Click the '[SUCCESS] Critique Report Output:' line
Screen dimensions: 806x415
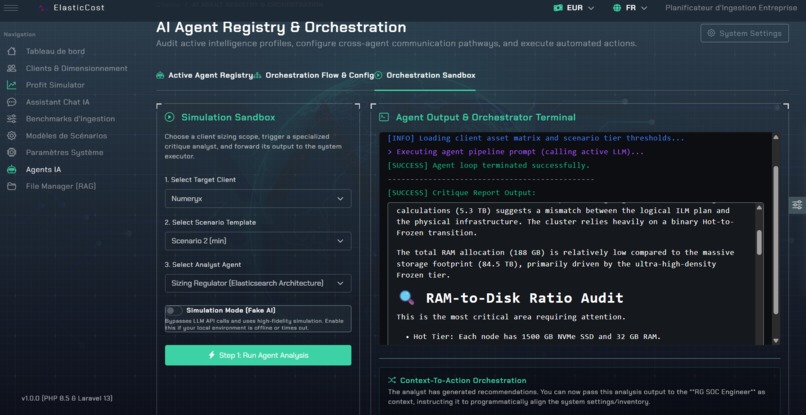462,193
